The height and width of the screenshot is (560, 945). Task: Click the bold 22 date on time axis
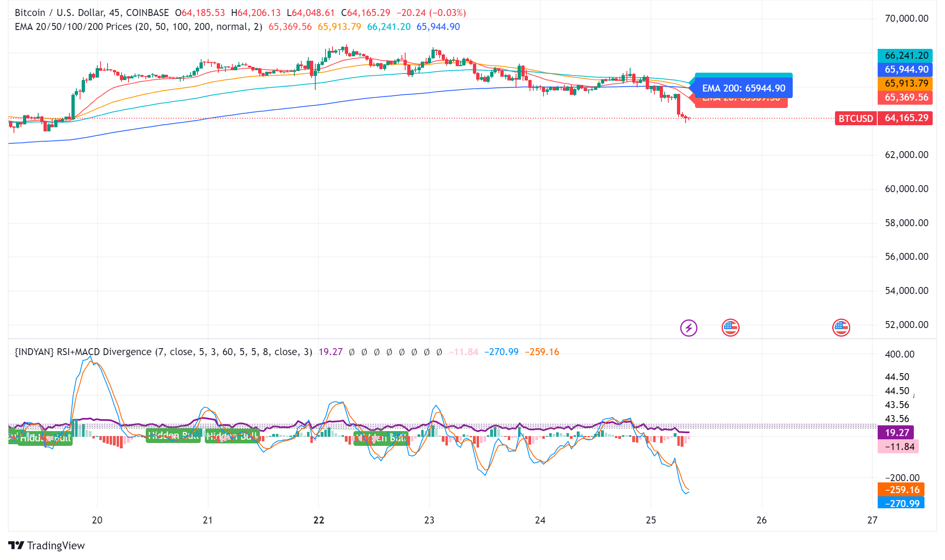319,520
